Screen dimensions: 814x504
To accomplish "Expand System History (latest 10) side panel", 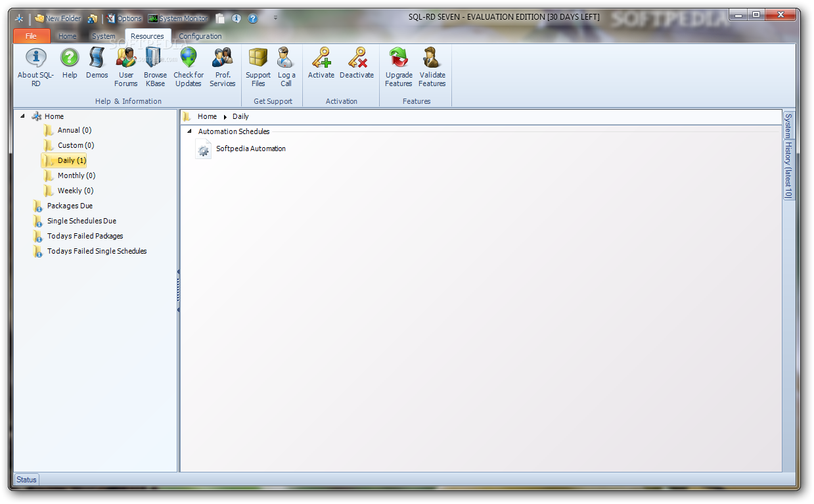I will pos(788,156).
